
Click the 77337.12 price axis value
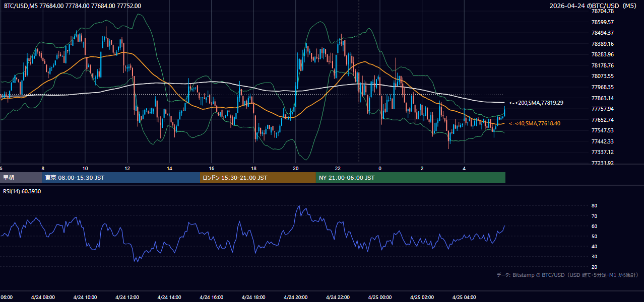602,152
